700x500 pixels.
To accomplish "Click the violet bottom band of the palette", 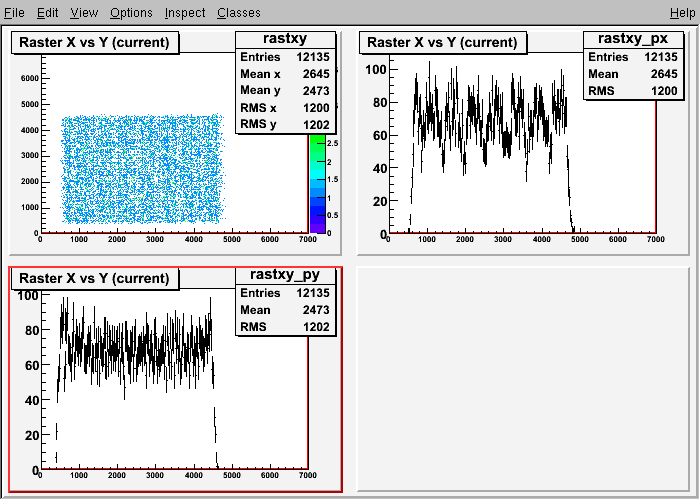I will tap(317, 228).
